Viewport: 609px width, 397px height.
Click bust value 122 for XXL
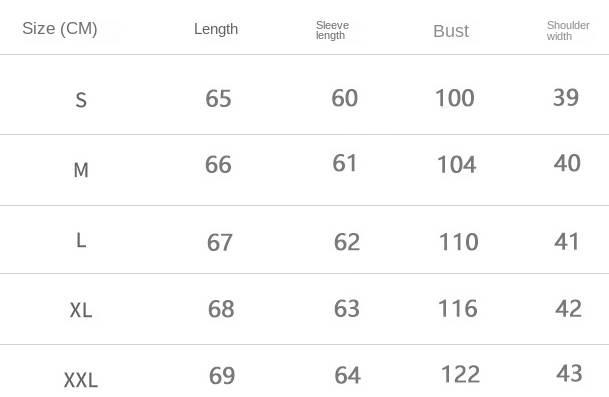[x=461, y=374]
